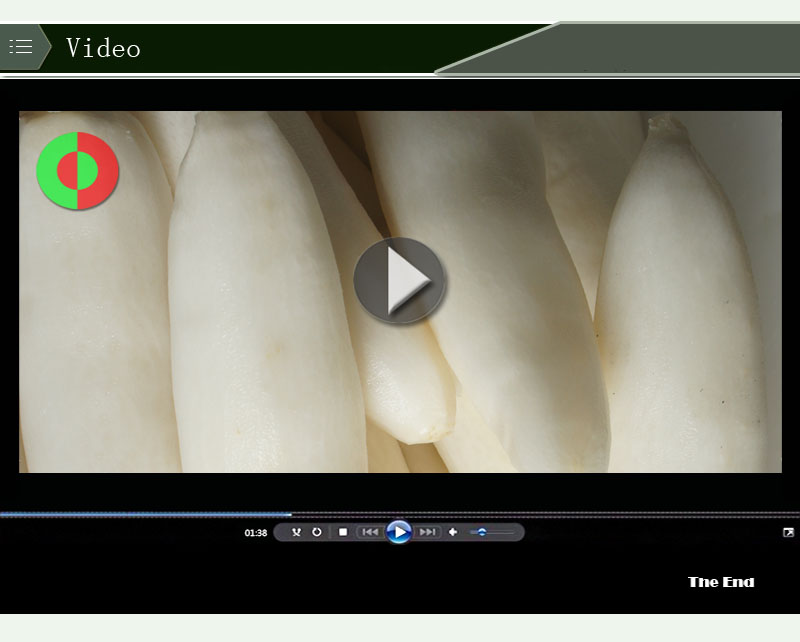The image size is (800, 642).
Task: Open the list menu icon in header
Action: (21, 47)
